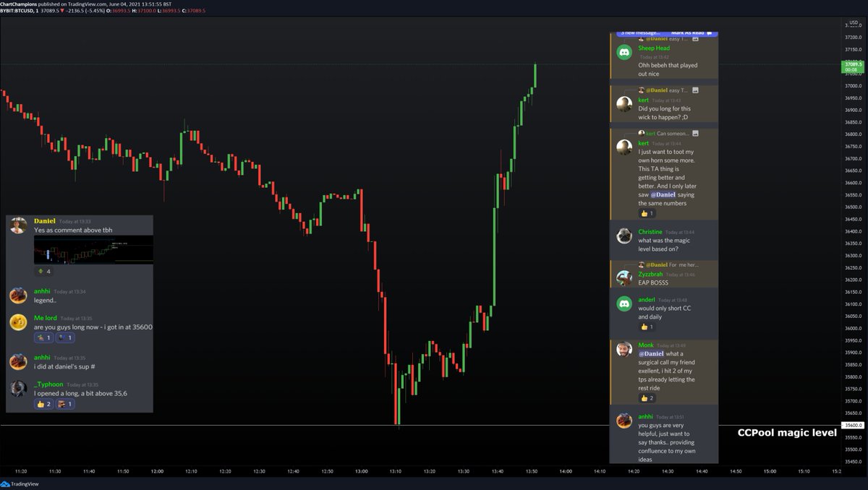
Task: Click @Daniel mention in kert's message
Action: click(x=663, y=195)
